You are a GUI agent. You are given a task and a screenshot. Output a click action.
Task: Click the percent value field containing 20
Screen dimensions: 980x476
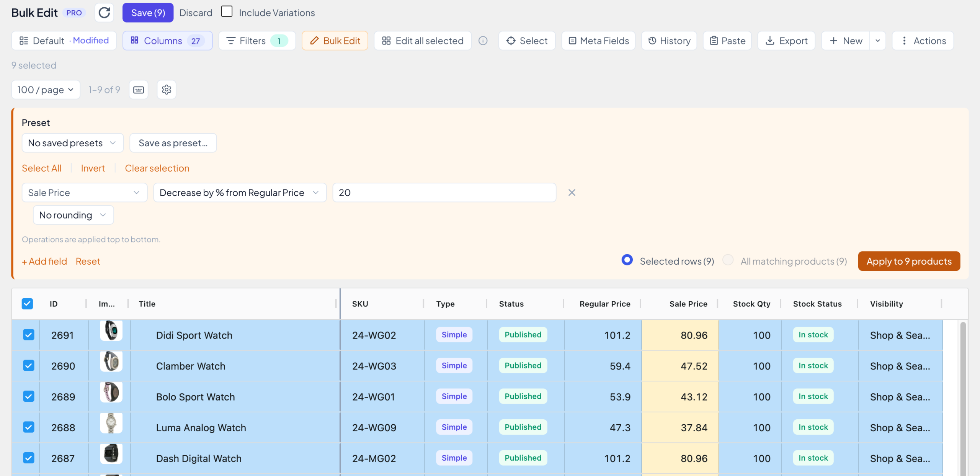point(444,193)
